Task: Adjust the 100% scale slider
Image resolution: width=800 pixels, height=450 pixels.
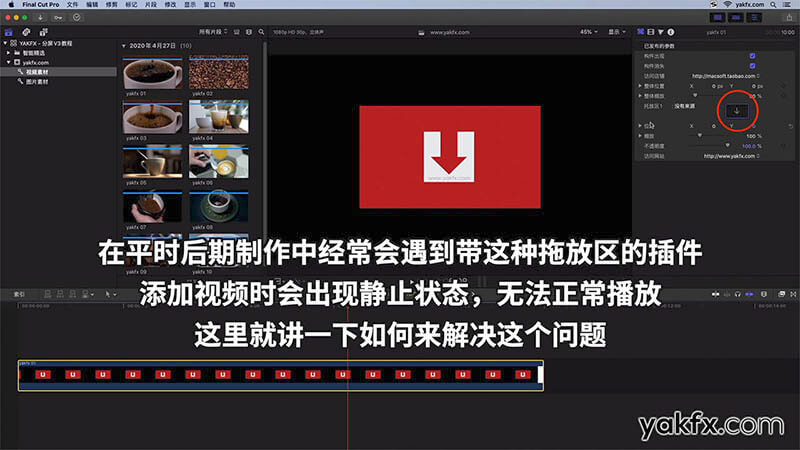Action: (x=699, y=136)
